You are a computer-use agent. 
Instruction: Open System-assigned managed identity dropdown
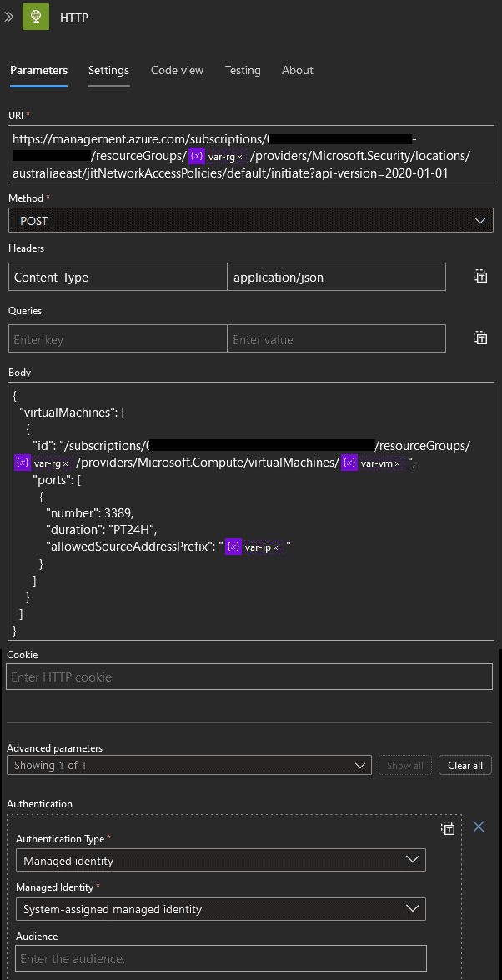click(x=221, y=908)
